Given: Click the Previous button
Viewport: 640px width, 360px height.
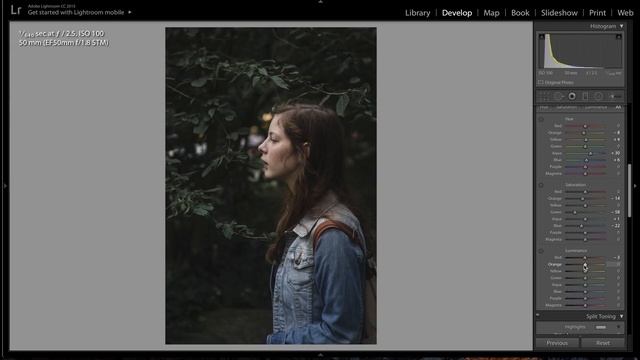Looking at the screenshot, I should pyautogui.click(x=557, y=343).
